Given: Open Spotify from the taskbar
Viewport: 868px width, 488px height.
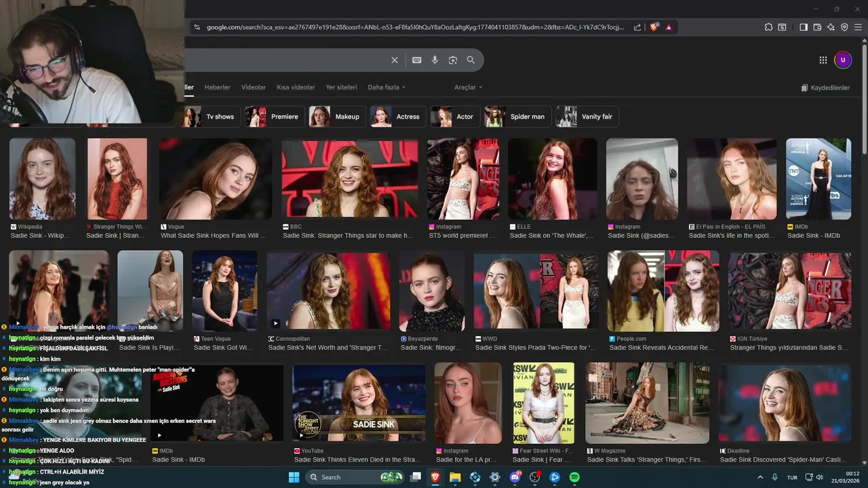Looking at the screenshot, I should (x=574, y=477).
